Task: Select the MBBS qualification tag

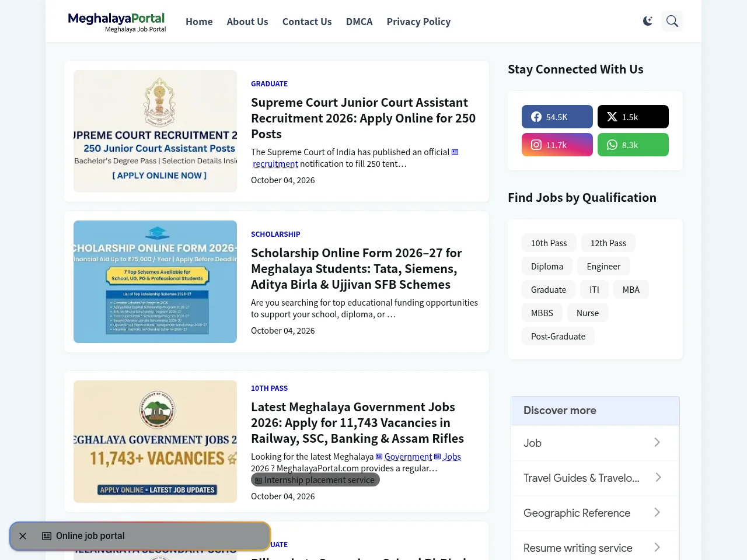Action: pos(542,313)
